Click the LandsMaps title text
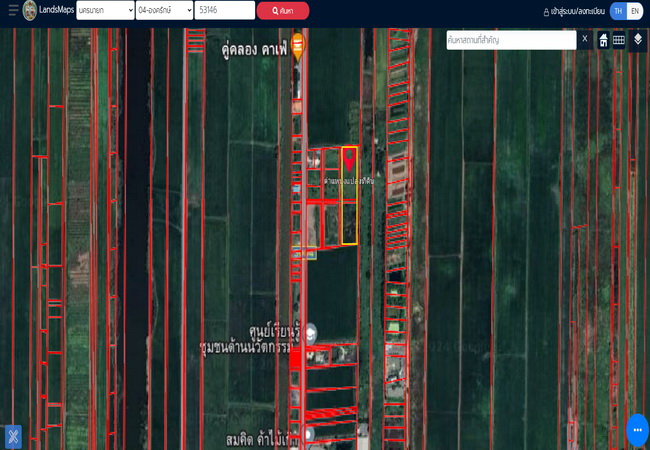650x450 pixels. (57, 10)
